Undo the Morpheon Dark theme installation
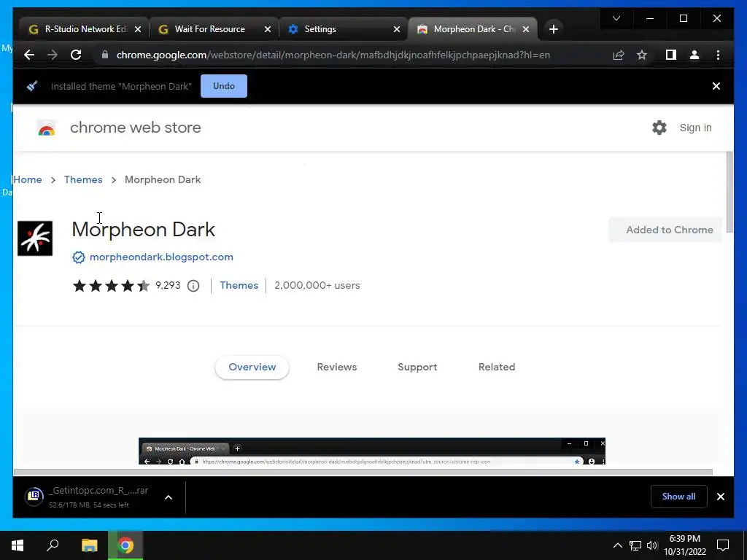This screenshot has height=560, width=747. pos(223,86)
